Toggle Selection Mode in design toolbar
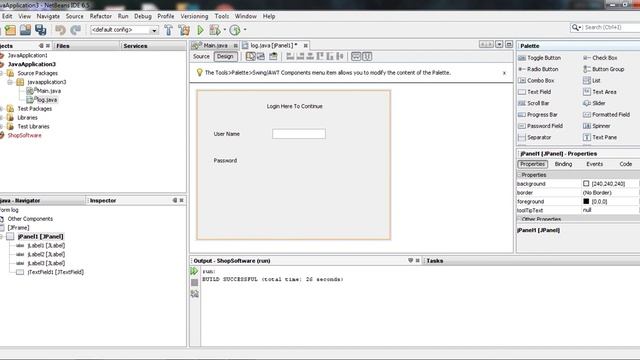640x360 pixels. 251,56
